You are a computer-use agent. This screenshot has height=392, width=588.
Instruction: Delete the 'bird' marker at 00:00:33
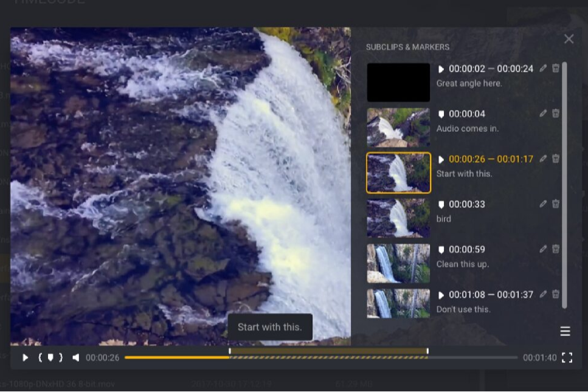point(556,204)
